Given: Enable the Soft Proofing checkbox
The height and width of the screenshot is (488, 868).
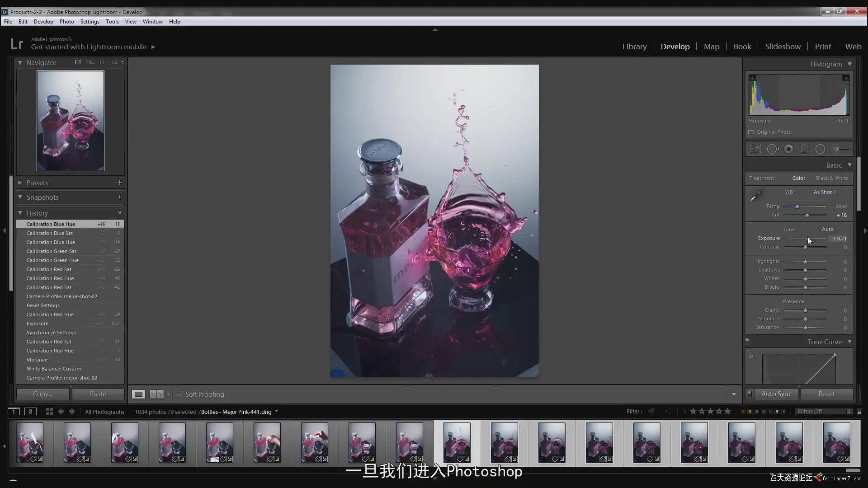Looking at the screenshot, I should click(x=179, y=394).
